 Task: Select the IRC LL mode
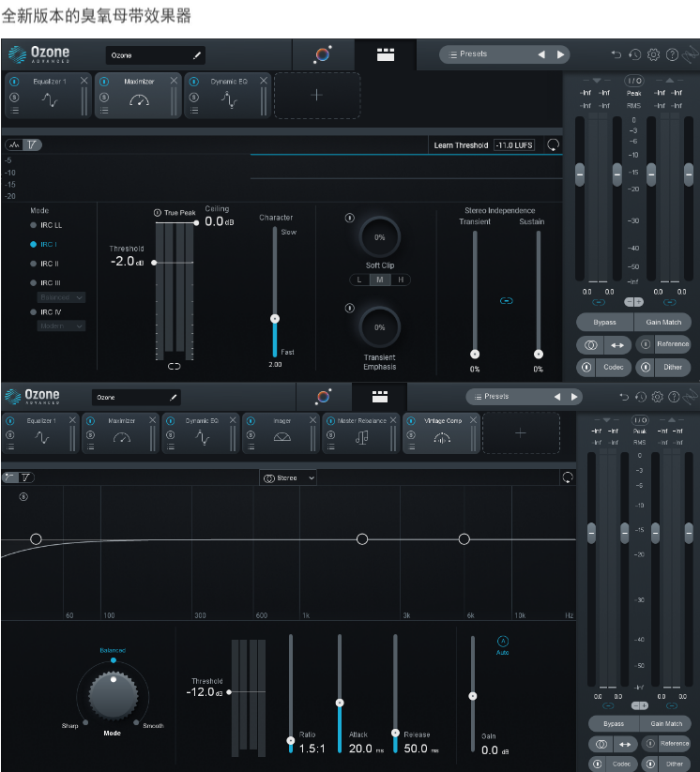coord(46,225)
